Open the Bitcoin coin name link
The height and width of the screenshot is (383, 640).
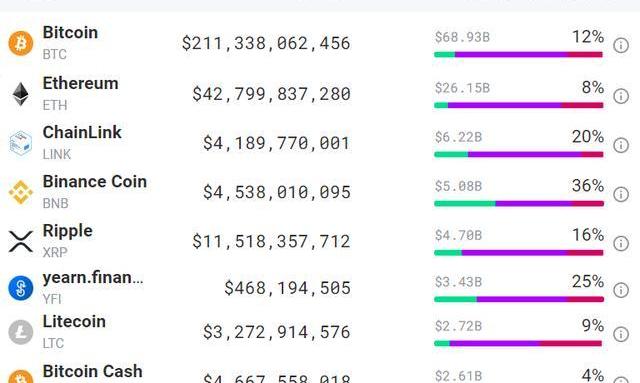70,33
